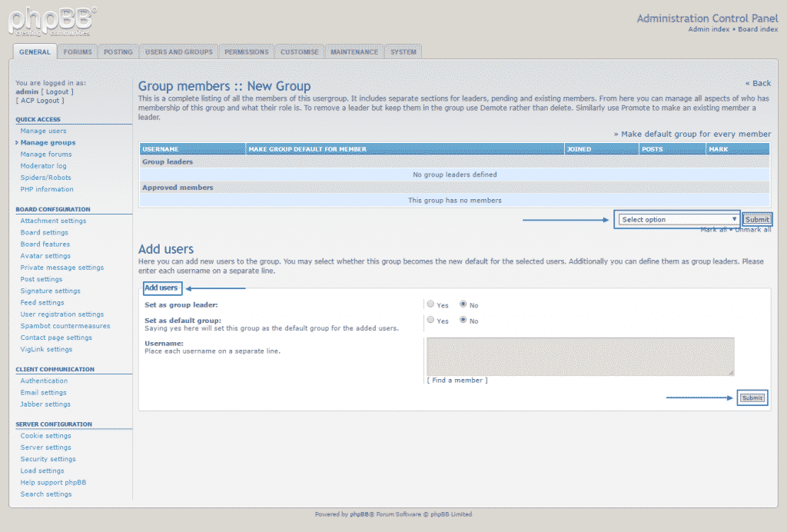The width and height of the screenshot is (787, 532).
Task: Click Find a member link
Action: click(457, 380)
